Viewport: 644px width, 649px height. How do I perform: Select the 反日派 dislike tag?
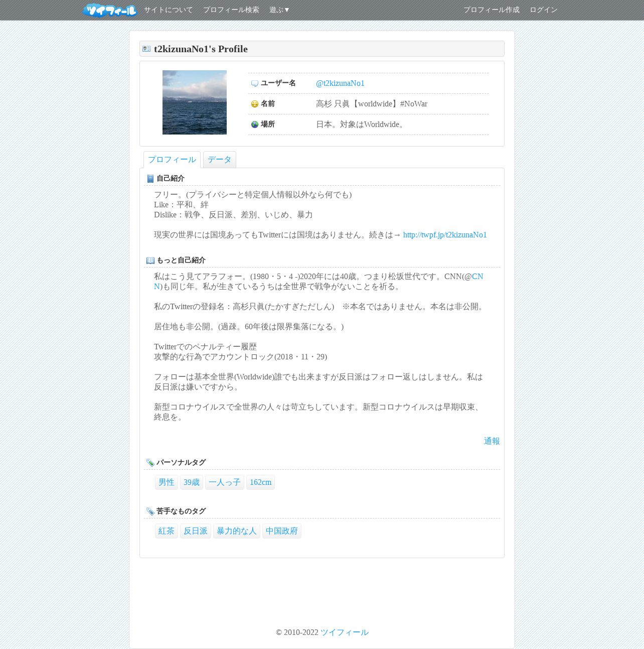(x=196, y=531)
